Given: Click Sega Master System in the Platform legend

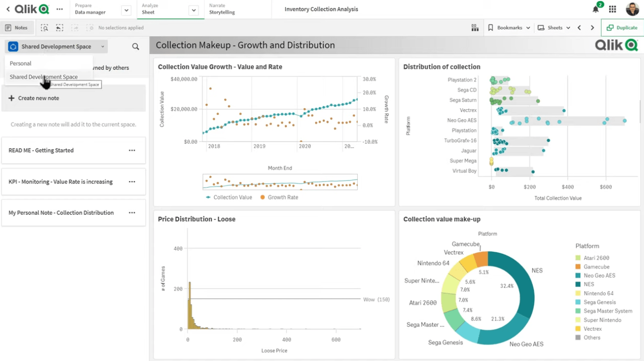Looking at the screenshot, I should pyautogui.click(x=608, y=311).
